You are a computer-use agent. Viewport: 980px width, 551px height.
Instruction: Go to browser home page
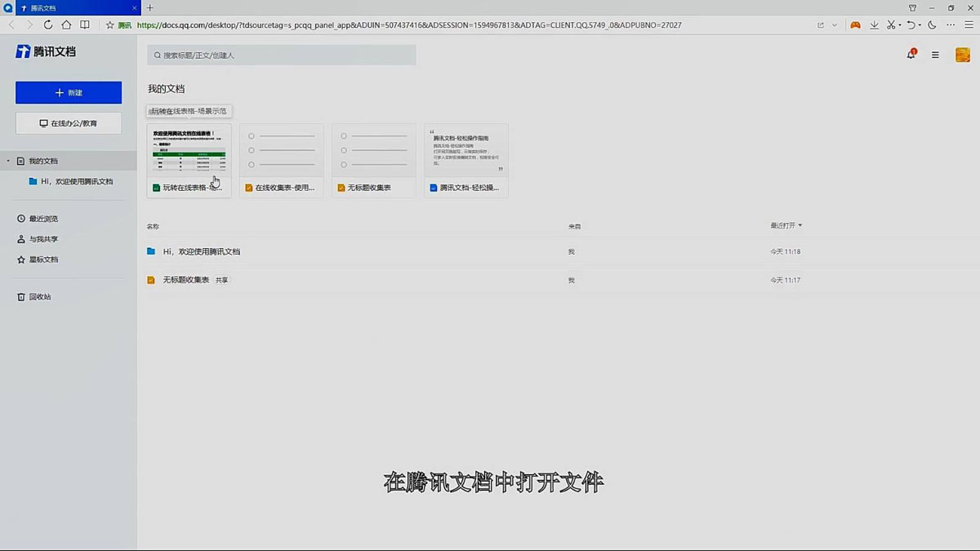pyautogui.click(x=66, y=25)
